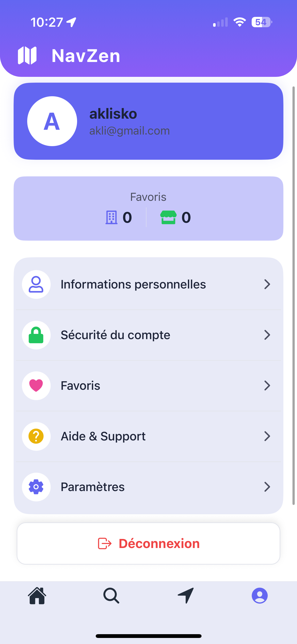Open the Aide & Support row
Viewport: 297px width, 644px height.
click(148, 436)
